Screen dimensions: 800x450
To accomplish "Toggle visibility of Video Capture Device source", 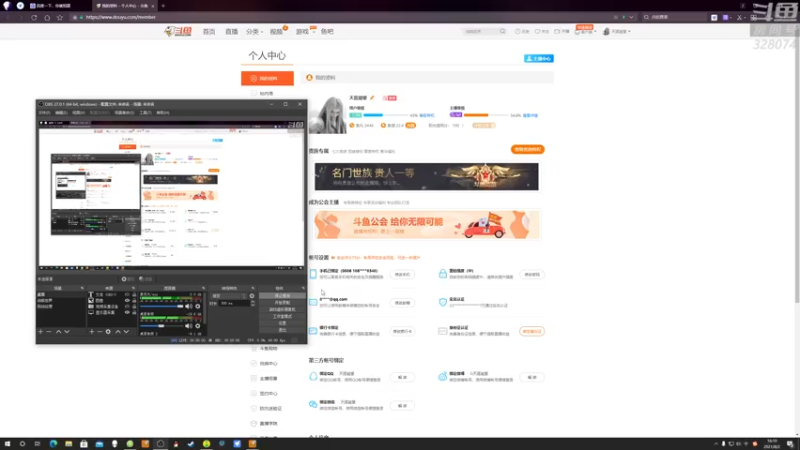I will click(x=127, y=307).
